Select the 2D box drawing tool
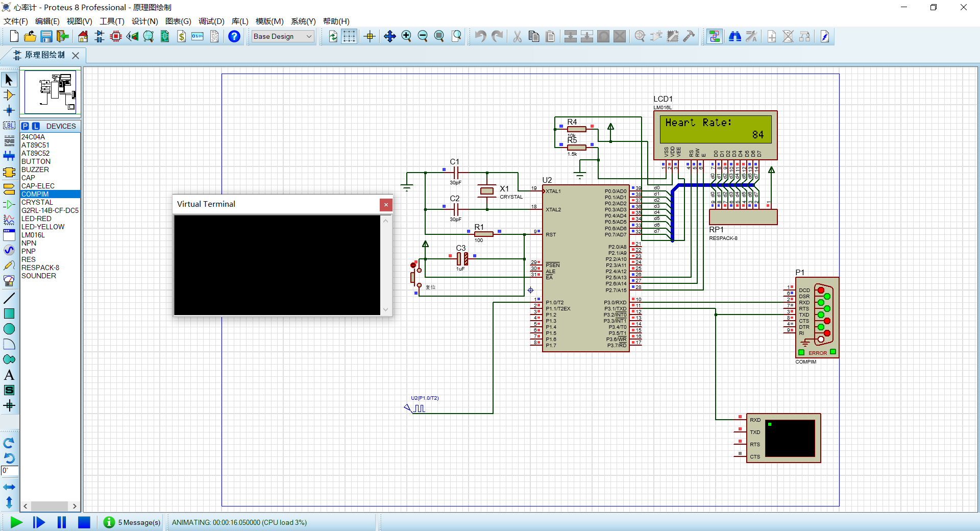Viewport: 980px width, 531px height. tap(9, 313)
